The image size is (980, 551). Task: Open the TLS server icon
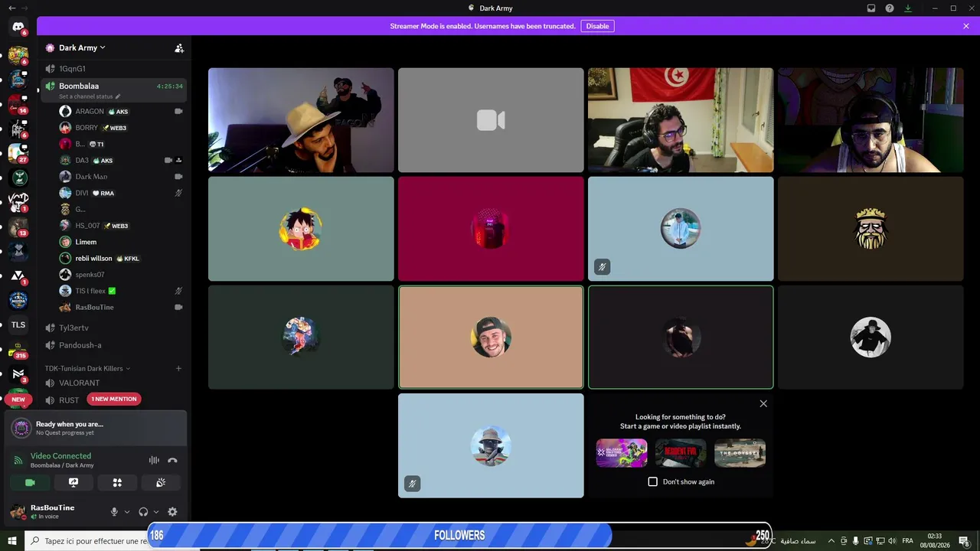18,324
